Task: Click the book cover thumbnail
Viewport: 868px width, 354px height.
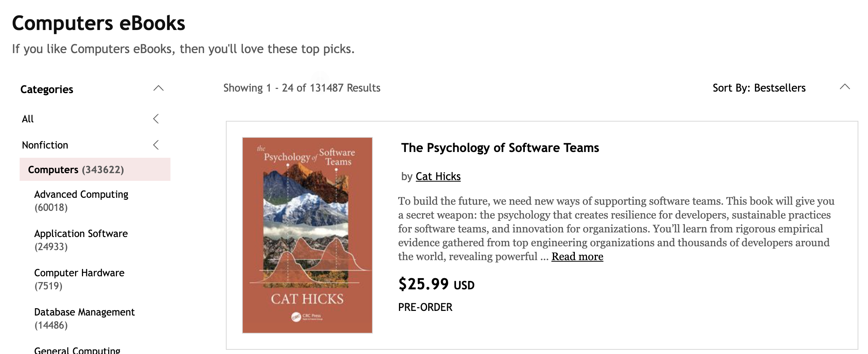Action: click(307, 235)
